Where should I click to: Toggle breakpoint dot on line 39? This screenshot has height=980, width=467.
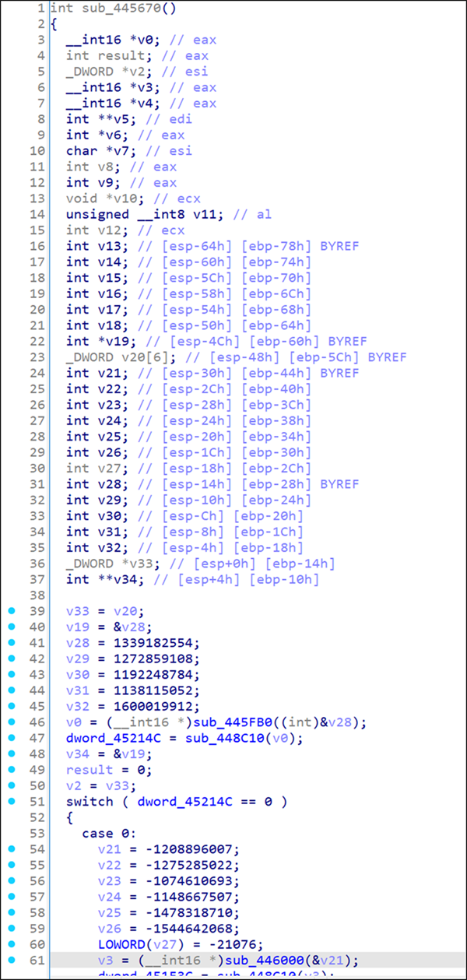(11, 611)
